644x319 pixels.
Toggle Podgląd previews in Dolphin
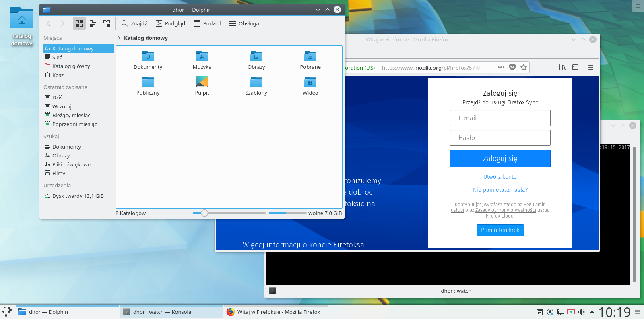point(170,23)
